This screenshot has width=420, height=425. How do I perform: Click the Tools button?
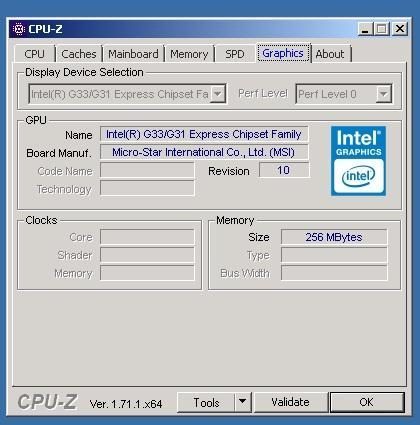coord(206,402)
